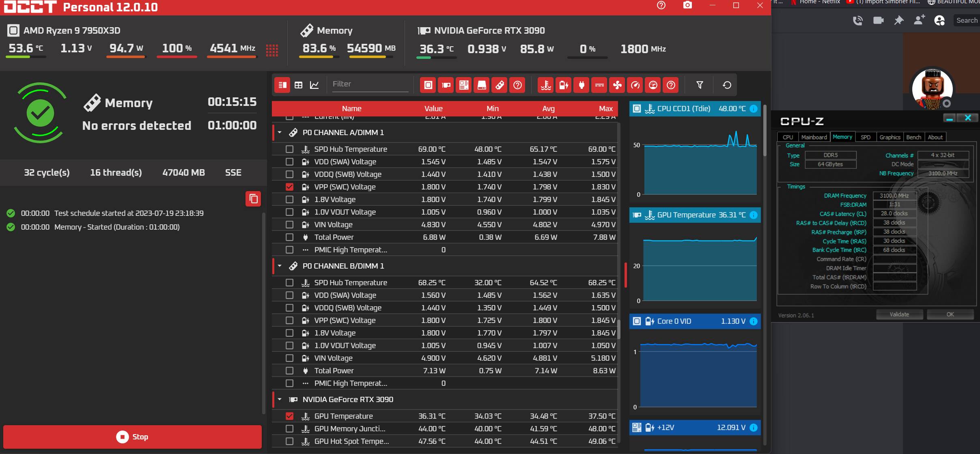
Task: Collapse the NVIDIA GeForce RTX 3090 group
Action: pos(280,400)
